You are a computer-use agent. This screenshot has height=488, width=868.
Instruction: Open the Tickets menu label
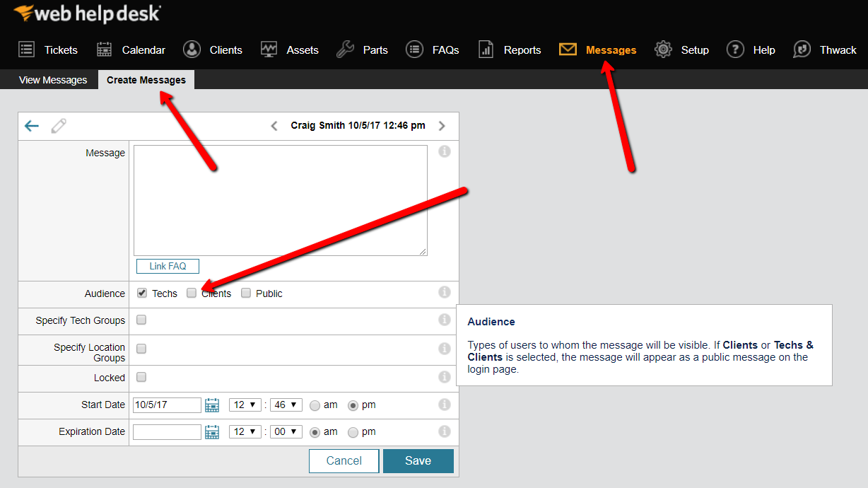coord(61,50)
